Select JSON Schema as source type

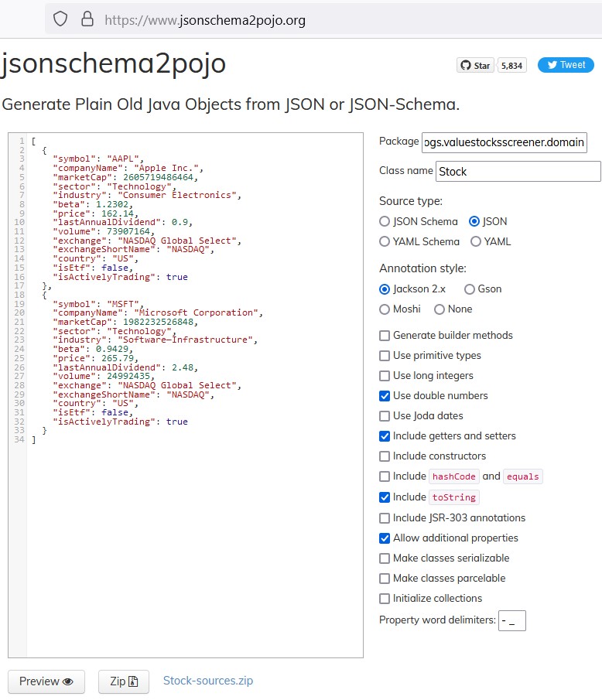coord(385,221)
